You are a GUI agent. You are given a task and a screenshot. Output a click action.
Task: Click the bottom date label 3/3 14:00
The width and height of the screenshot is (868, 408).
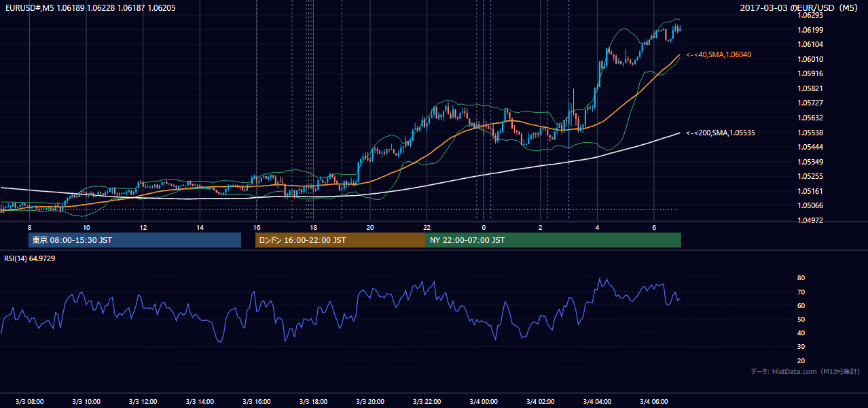[200, 401]
